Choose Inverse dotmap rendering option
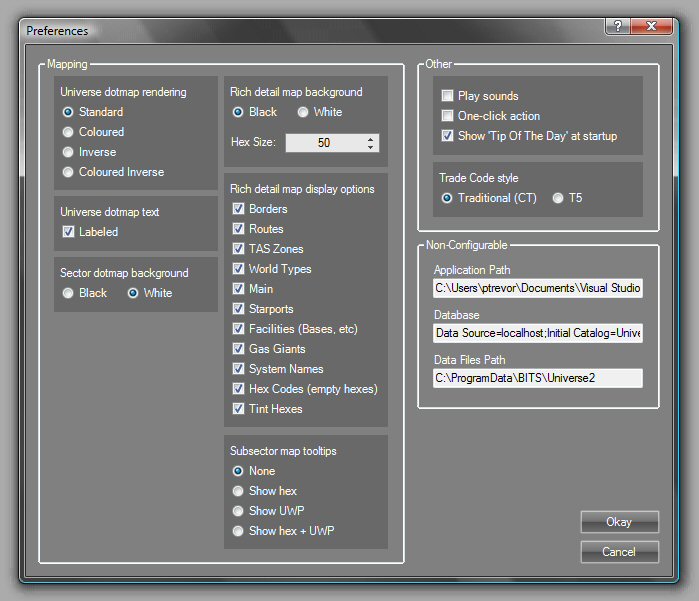 [x=68, y=152]
